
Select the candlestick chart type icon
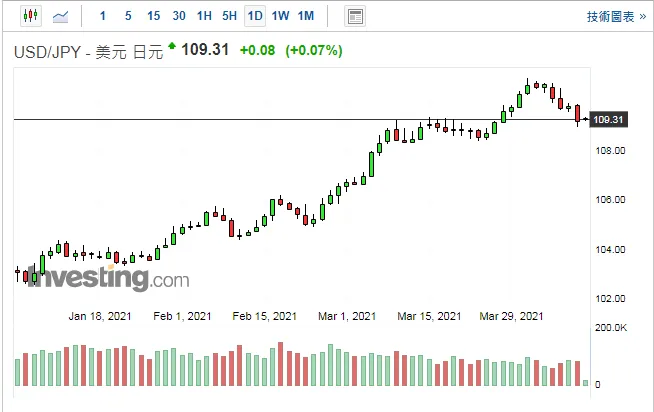[31, 16]
